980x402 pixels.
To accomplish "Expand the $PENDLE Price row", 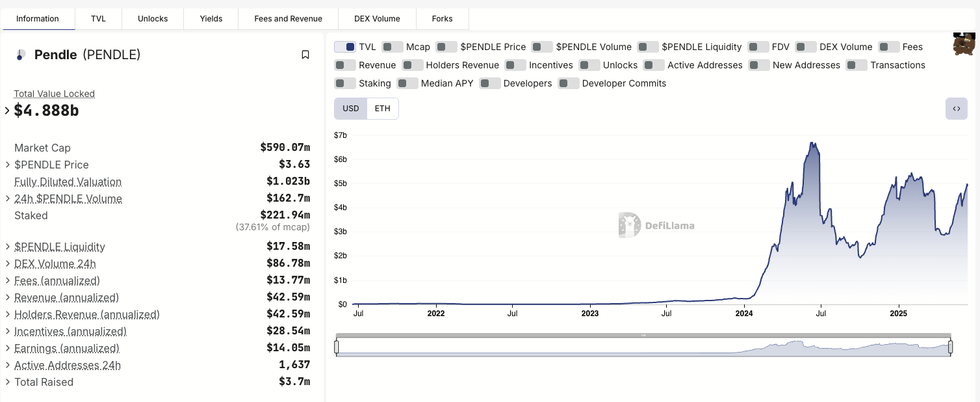I will coord(7,165).
